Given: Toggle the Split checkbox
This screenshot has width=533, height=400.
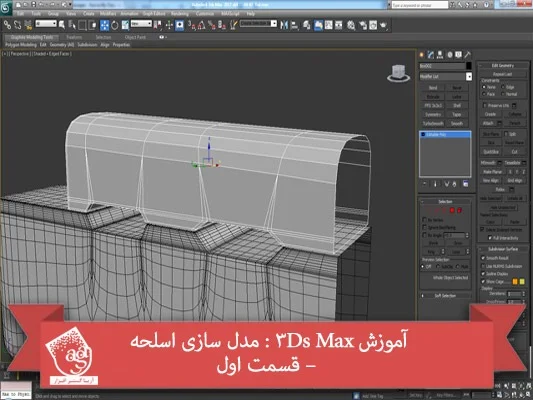Looking at the screenshot, I should click(506, 134).
